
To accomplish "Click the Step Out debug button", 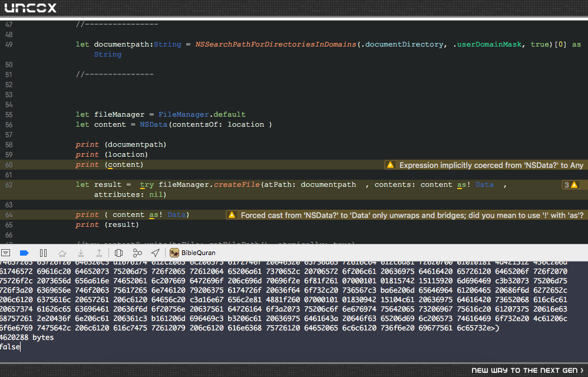I will click(x=99, y=253).
